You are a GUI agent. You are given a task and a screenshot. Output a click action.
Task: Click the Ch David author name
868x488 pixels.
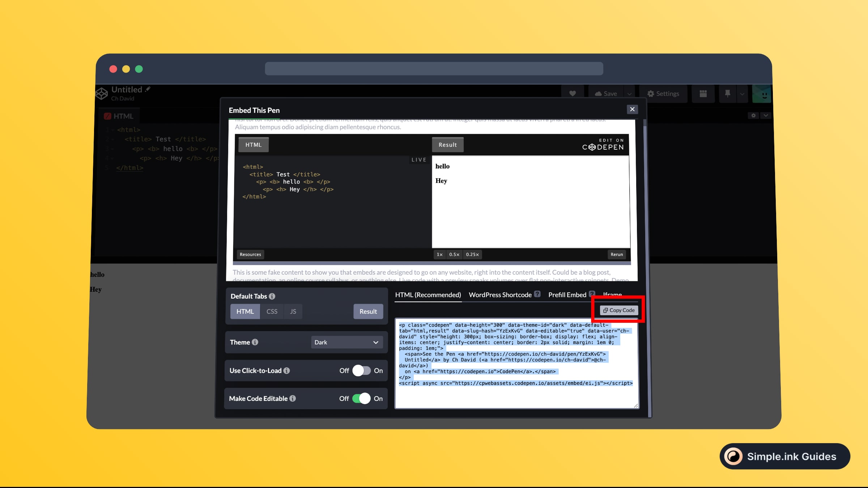[123, 98]
